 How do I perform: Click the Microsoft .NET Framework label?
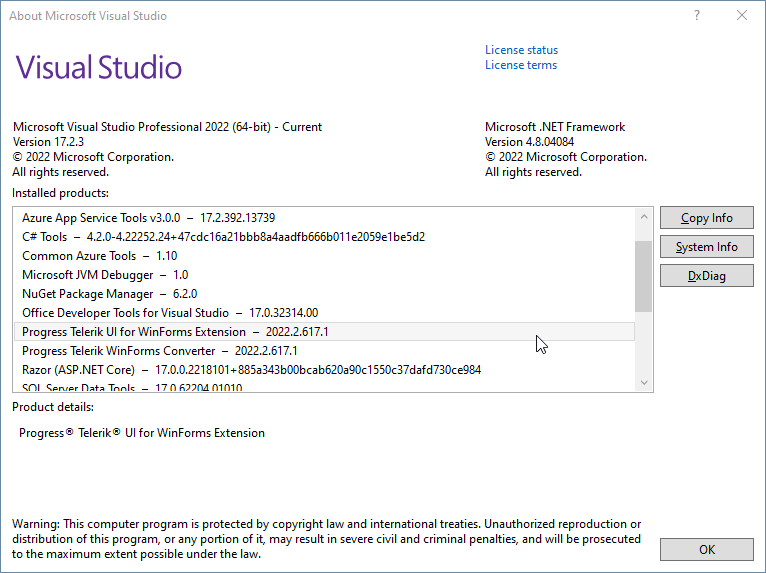(x=555, y=127)
